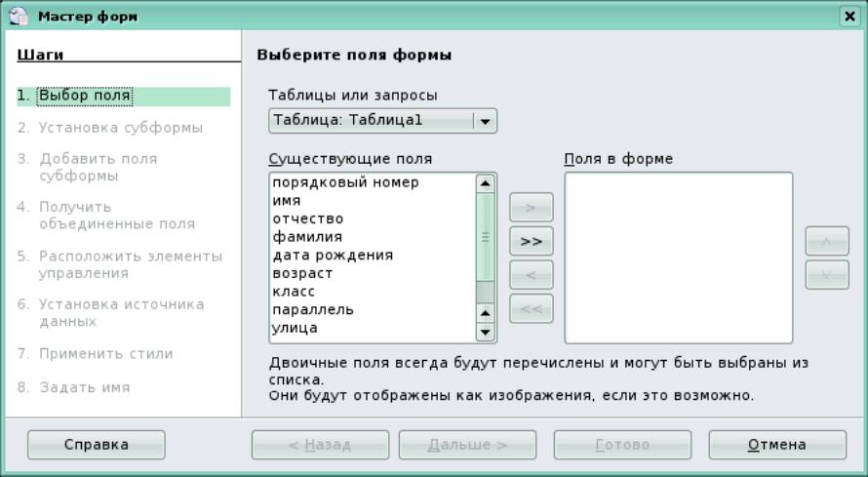Click the fields list scroll up arrow at top
This screenshot has height=477, width=868.
pyautogui.click(x=485, y=183)
